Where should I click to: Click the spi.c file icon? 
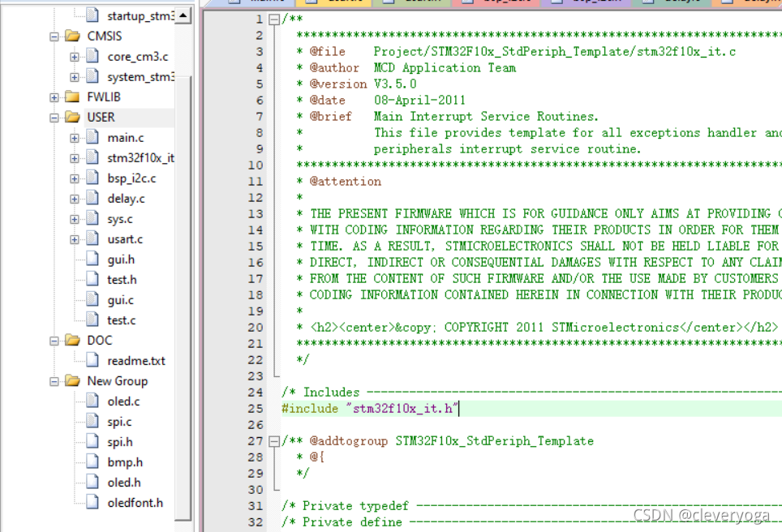(92, 421)
